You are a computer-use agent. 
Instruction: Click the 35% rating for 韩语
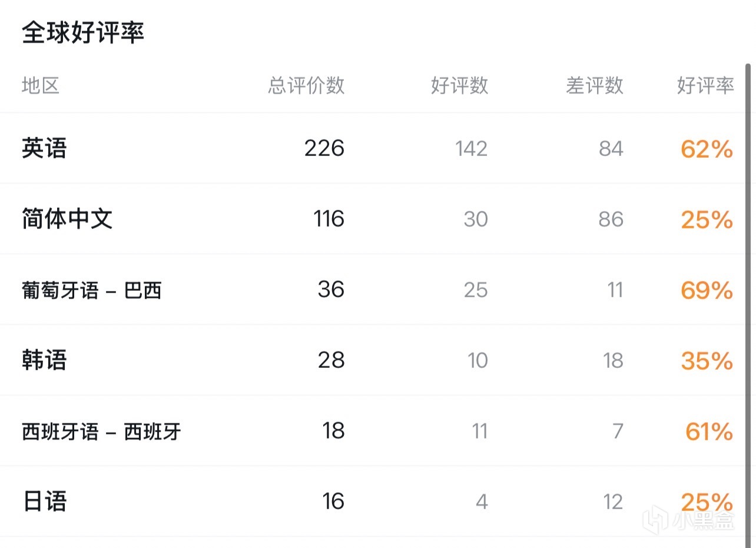coord(707,361)
